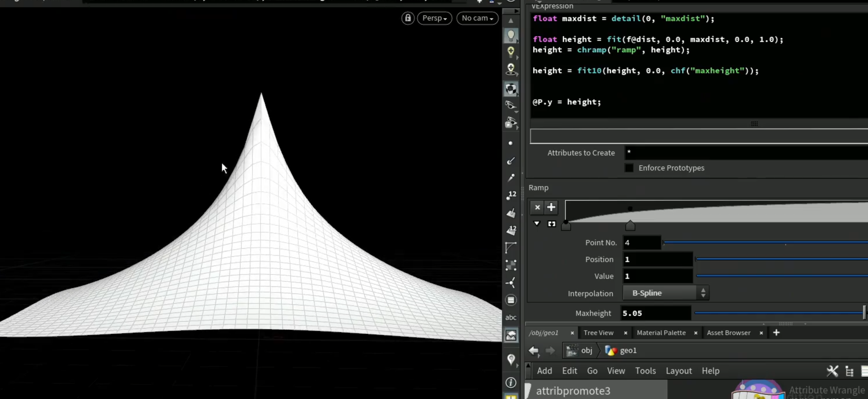Viewport: 868px width, 399px height.
Task: Click the Maxheight value field
Action: click(655, 313)
